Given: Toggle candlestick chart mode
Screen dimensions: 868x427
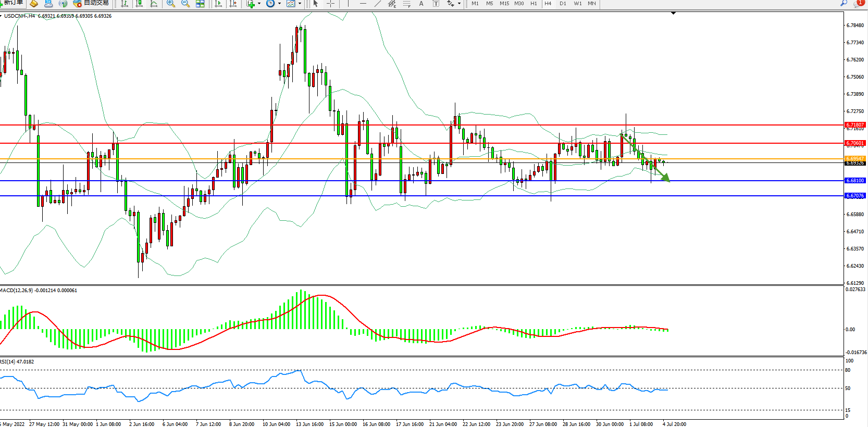Looking at the screenshot, I should tap(139, 4).
